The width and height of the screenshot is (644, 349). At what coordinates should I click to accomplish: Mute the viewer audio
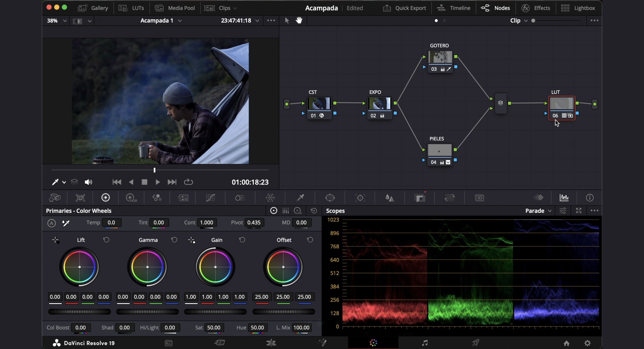(x=88, y=182)
